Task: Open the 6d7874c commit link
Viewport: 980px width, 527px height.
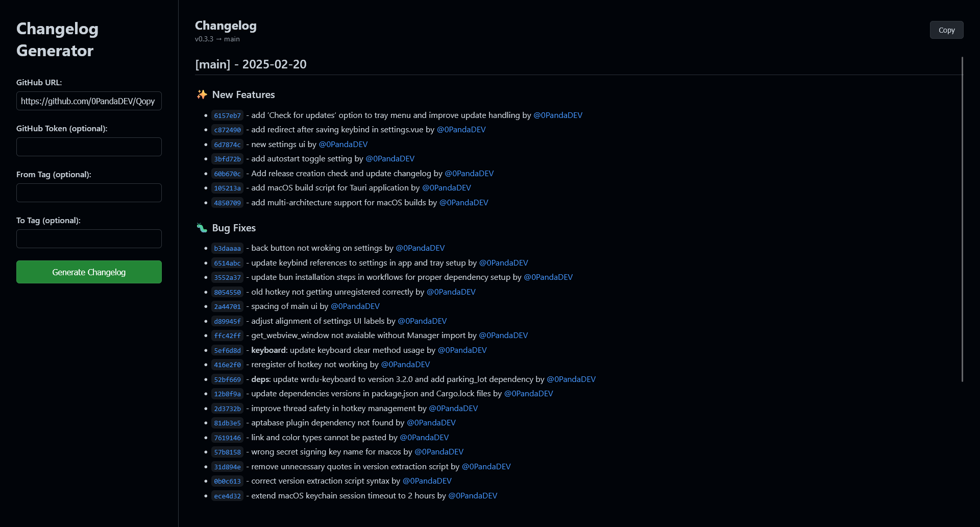Action: coord(227,145)
